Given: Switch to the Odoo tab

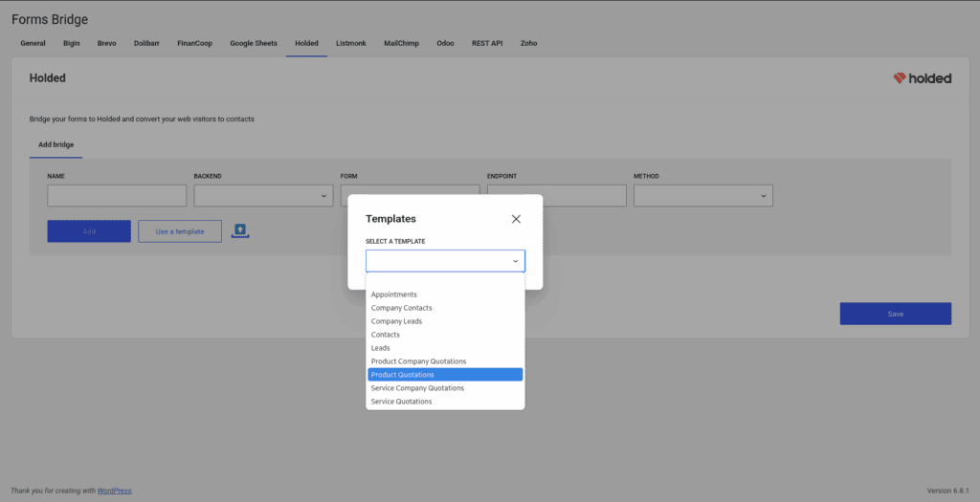Looking at the screenshot, I should pyautogui.click(x=445, y=43).
